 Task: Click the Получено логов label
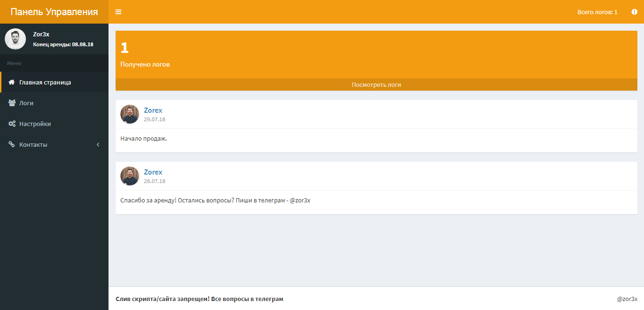coord(145,64)
